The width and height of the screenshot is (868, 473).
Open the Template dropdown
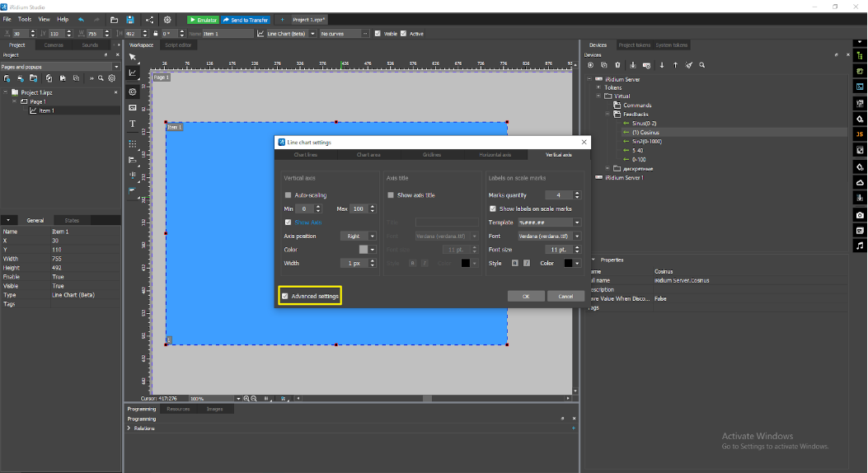[x=547, y=222]
